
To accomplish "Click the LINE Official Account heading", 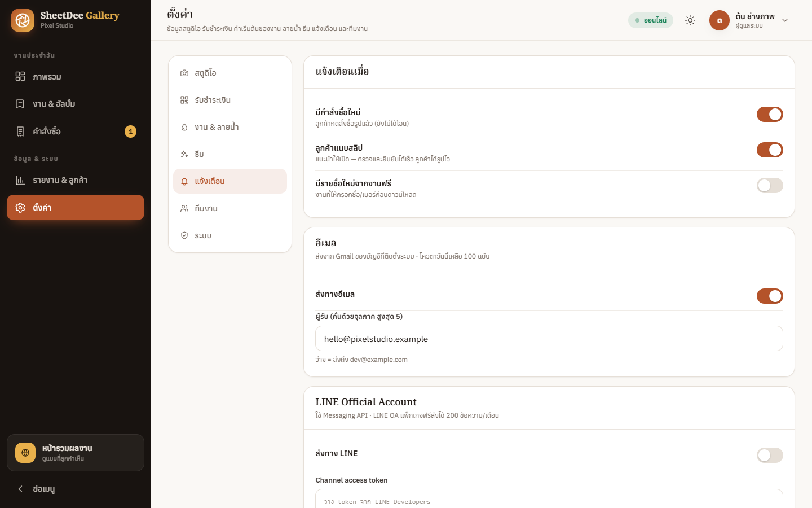I will tap(366, 402).
